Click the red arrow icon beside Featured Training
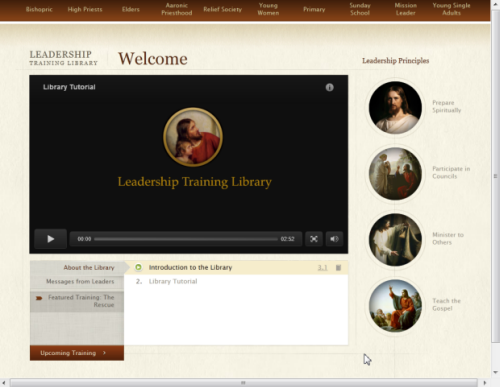This screenshot has width=500, height=387. pos(39,298)
